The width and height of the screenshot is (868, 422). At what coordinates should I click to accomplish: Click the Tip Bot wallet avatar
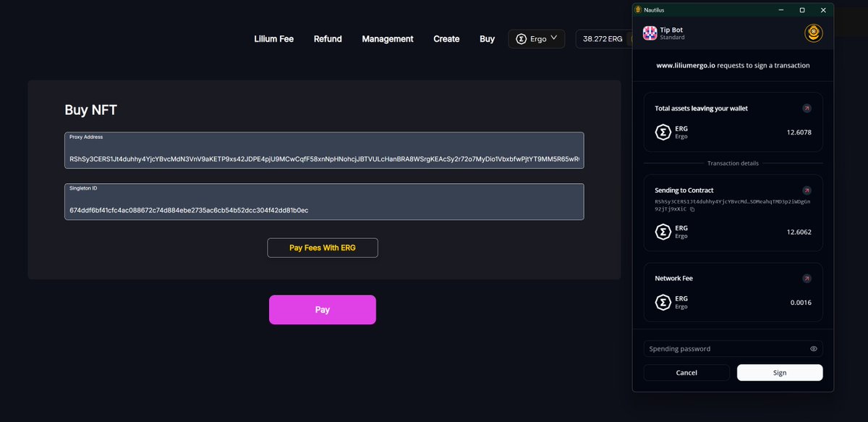coord(650,33)
